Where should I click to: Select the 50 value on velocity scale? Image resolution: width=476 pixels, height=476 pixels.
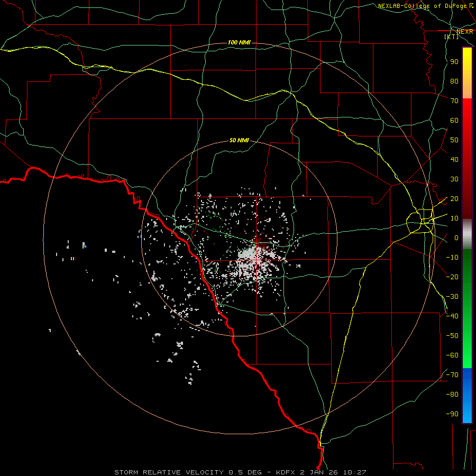coord(454,140)
